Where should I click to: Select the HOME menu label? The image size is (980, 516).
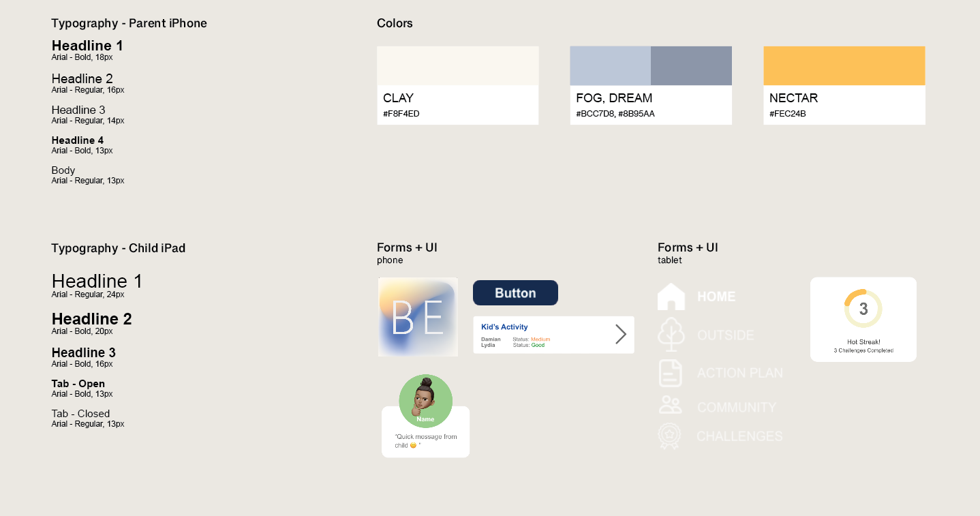tap(716, 297)
